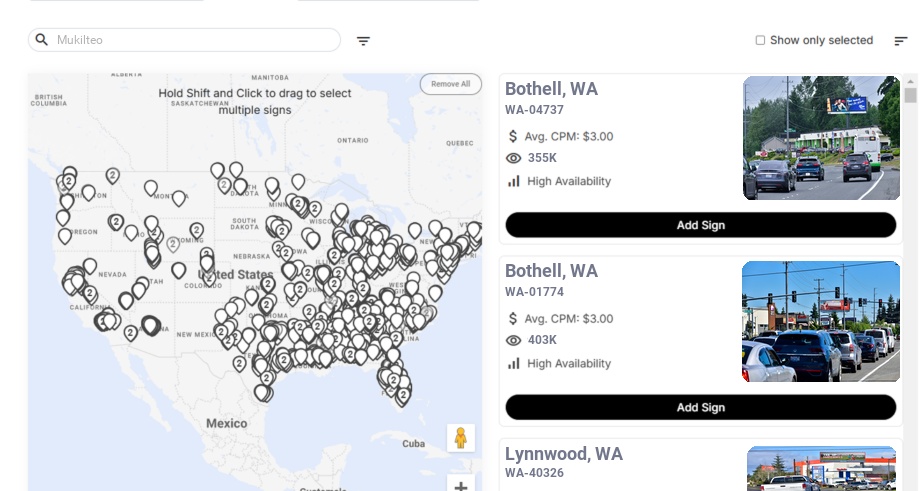Open the Bothell, WA WA-01774 listing title

[x=551, y=271]
